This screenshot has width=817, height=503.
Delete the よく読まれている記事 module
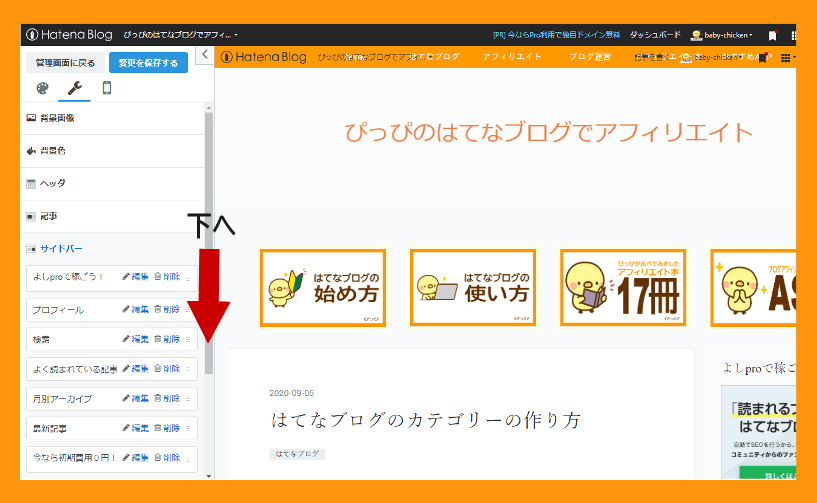tap(167, 369)
